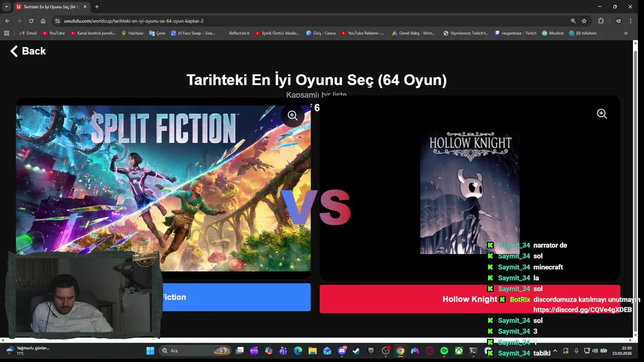
Task: Open the YouTube bookmark
Action: (53, 33)
